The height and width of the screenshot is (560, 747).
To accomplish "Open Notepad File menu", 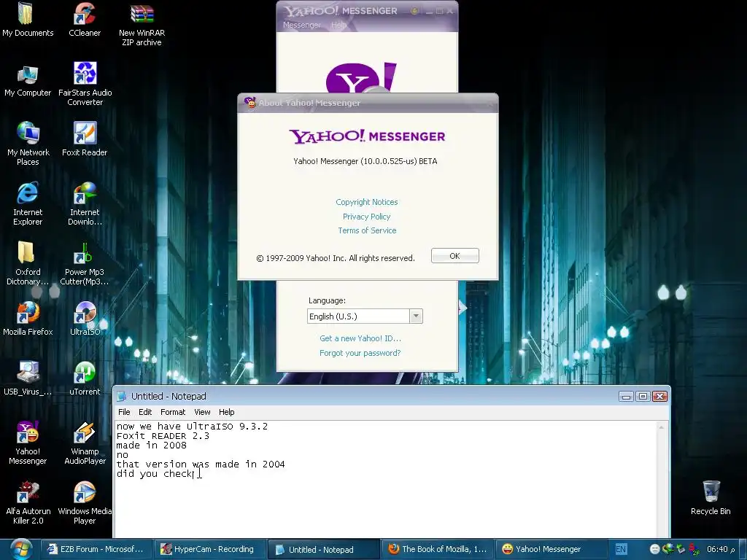I will (x=124, y=412).
